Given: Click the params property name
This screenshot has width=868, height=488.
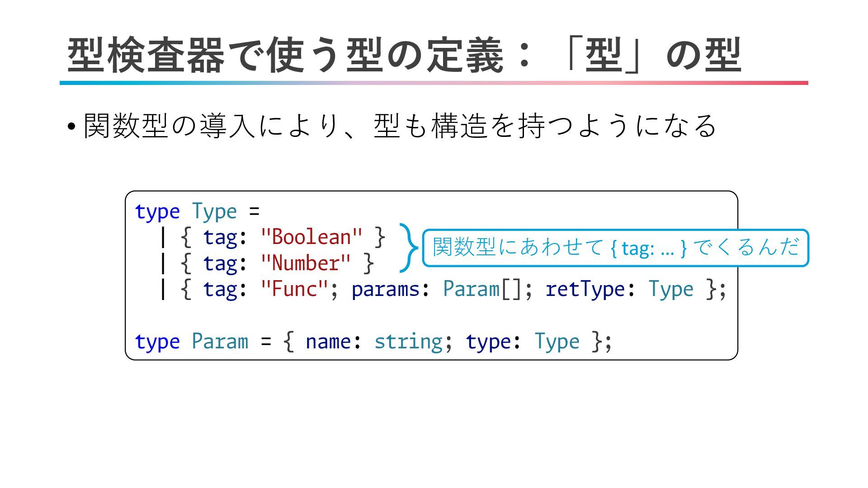Looking at the screenshot, I should [x=385, y=289].
